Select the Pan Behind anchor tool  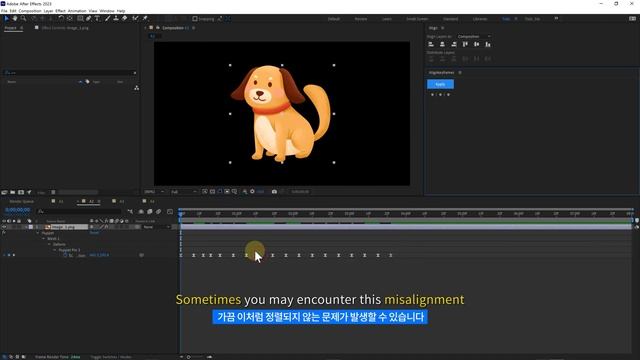point(70,18)
